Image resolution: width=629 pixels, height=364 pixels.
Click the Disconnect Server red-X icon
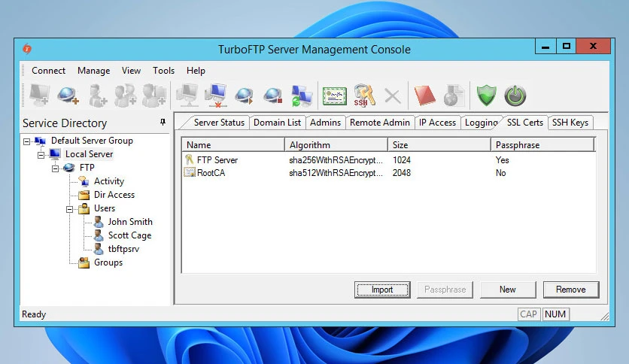pyautogui.click(x=217, y=96)
